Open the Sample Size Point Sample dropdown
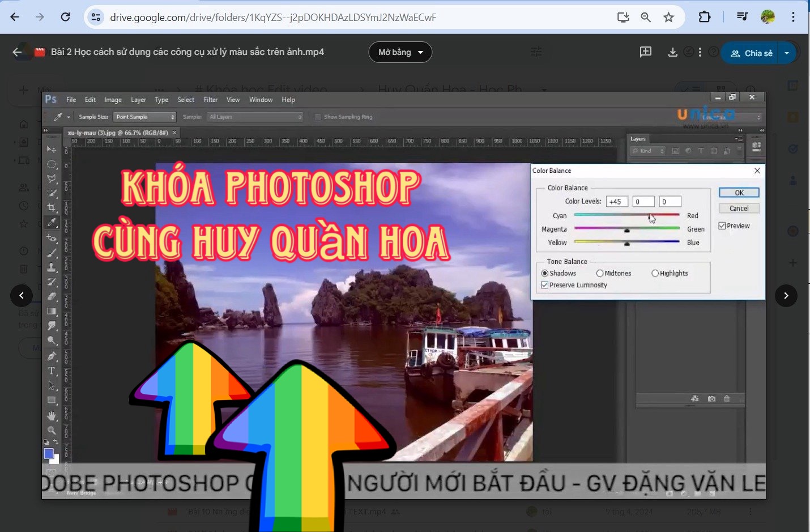Screen dimensions: 810x532 pyautogui.click(x=145, y=117)
